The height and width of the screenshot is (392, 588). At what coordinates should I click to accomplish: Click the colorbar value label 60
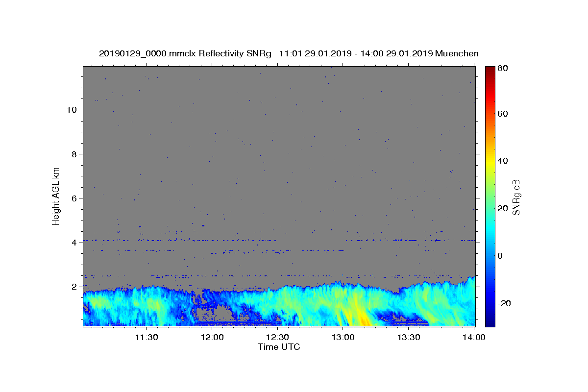tap(503, 114)
